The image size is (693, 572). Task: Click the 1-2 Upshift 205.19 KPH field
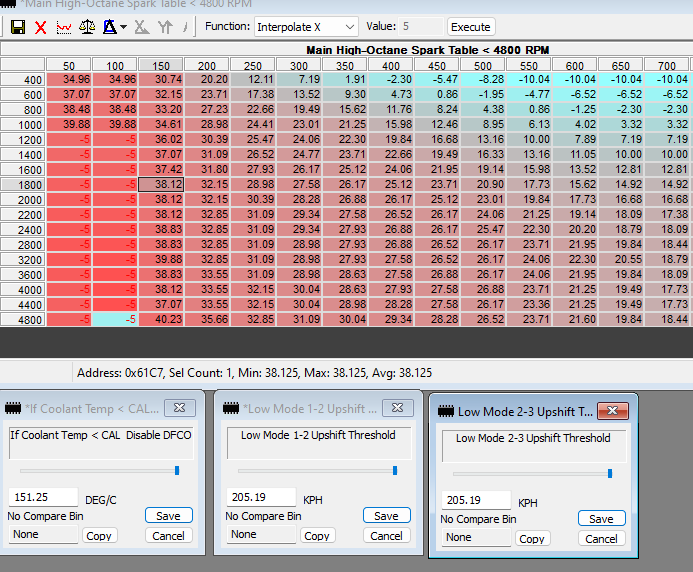(261, 497)
